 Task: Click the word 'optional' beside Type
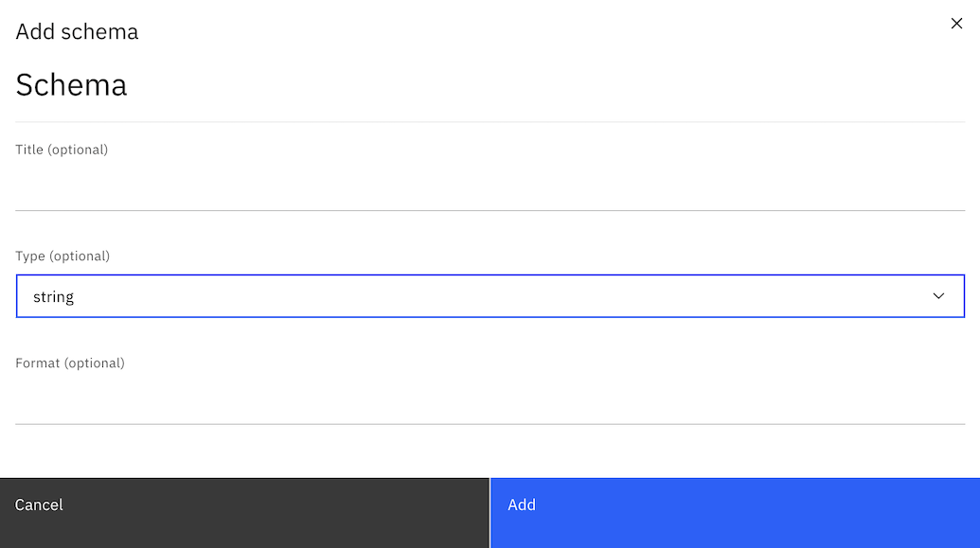tap(80, 256)
